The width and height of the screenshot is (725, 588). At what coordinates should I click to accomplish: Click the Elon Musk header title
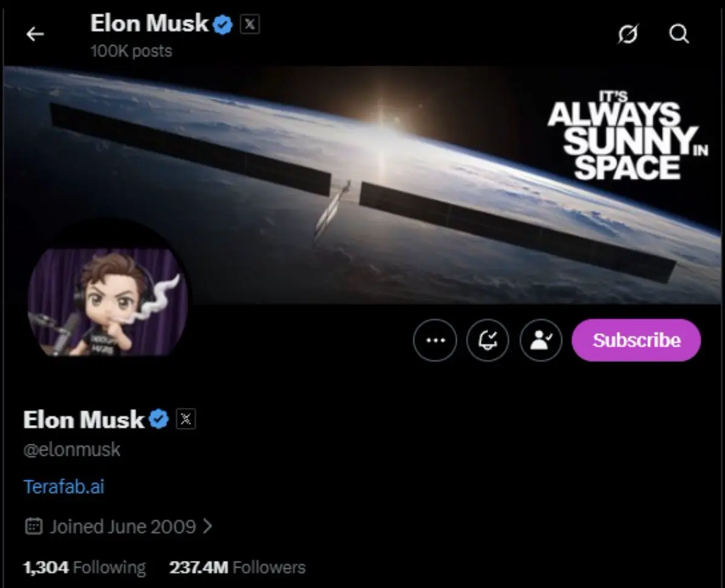click(149, 24)
